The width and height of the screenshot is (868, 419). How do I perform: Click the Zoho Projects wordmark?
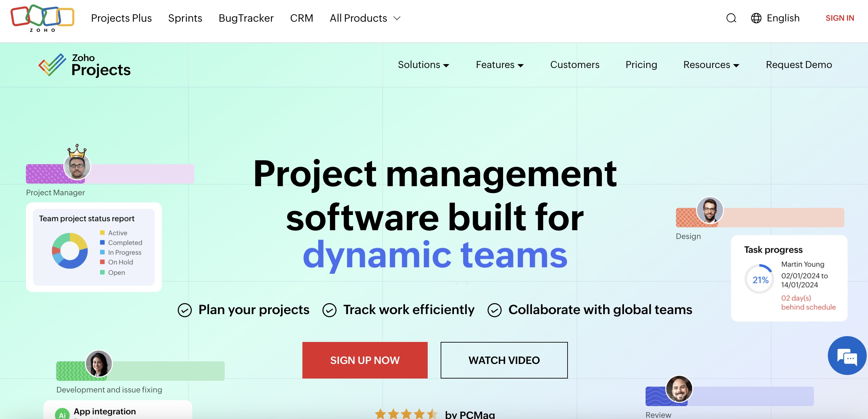(x=101, y=65)
